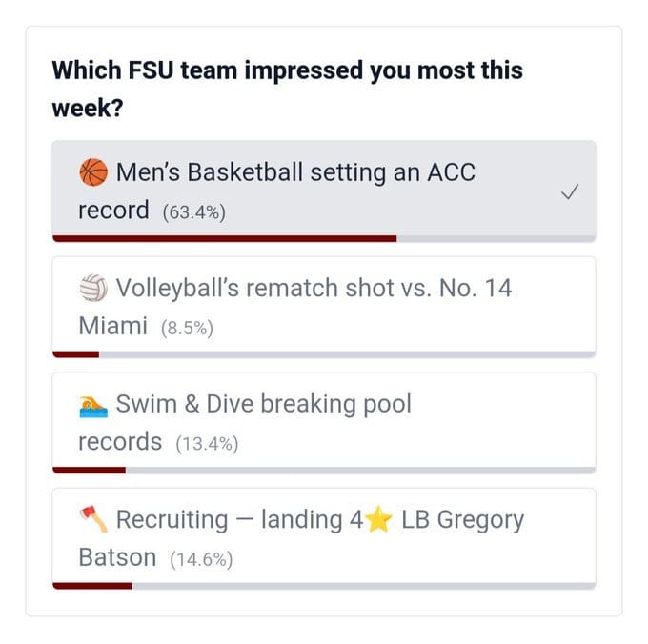648x644 pixels.
Task: Click the volleyball emoji icon
Action: (x=93, y=289)
